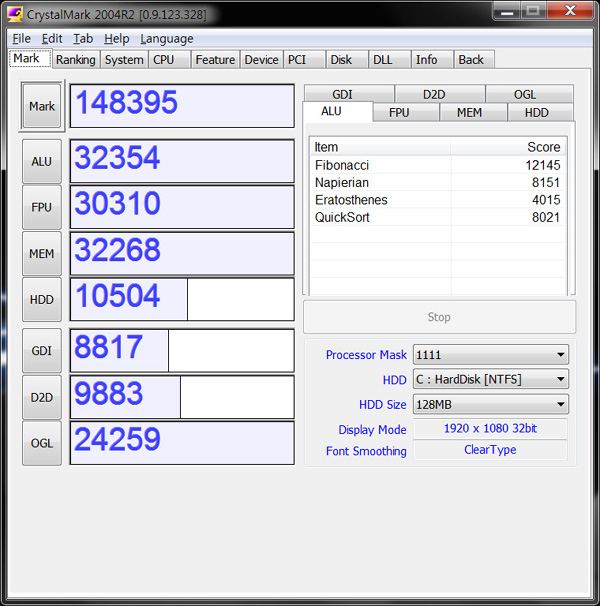Image resolution: width=600 pixels, height=606 pixels.
Task: Open the Language menu
Action: point(167,39)
